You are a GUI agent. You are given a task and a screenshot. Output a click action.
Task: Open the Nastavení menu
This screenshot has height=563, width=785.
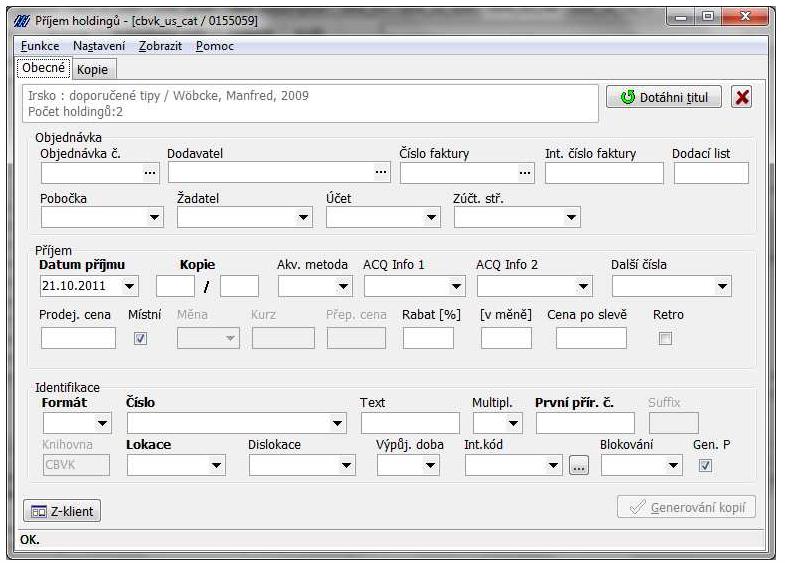tap(99, 46)
